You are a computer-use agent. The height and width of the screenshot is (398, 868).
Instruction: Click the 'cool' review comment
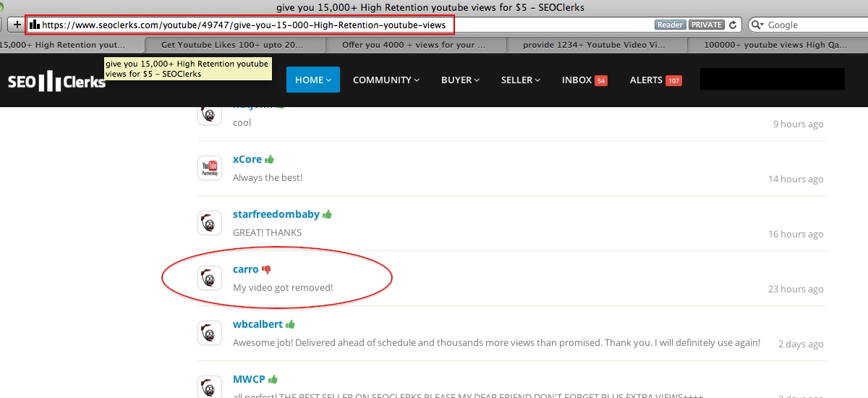click(242, 123)
